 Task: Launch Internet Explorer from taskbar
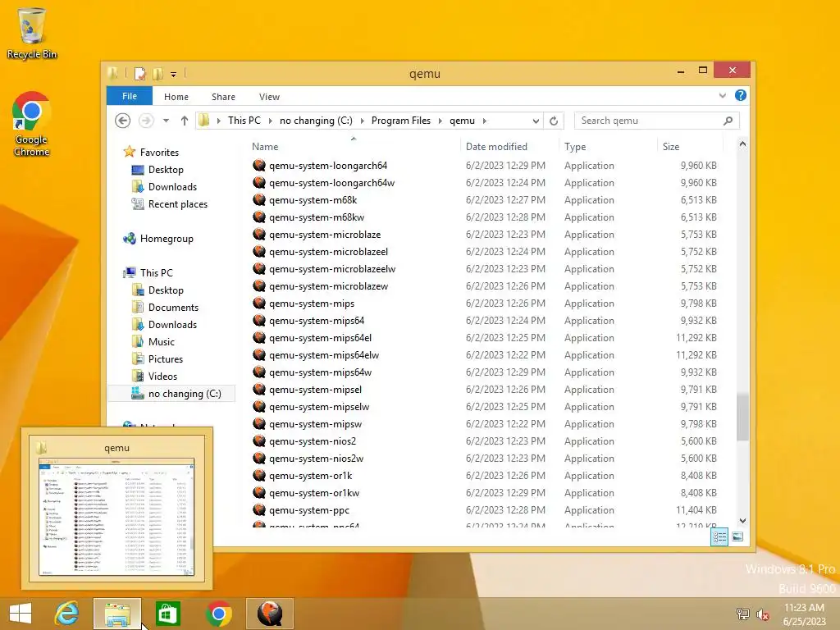tap(67, 614)
